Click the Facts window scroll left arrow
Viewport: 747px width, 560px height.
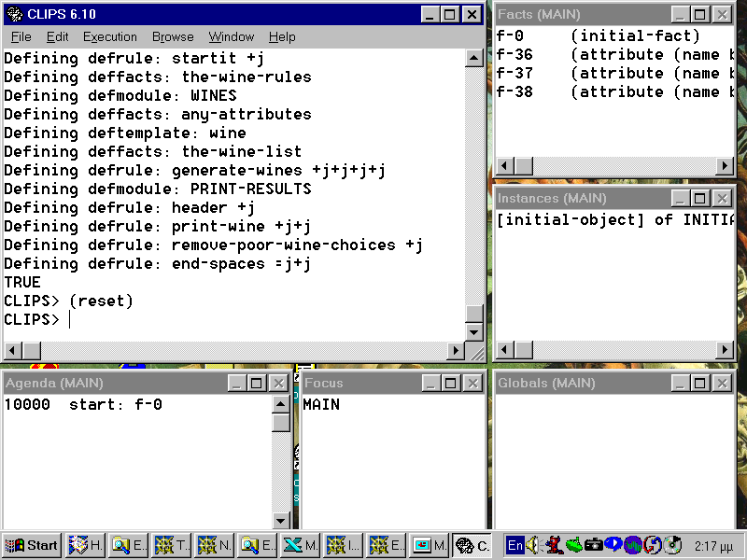click(505, 166)
